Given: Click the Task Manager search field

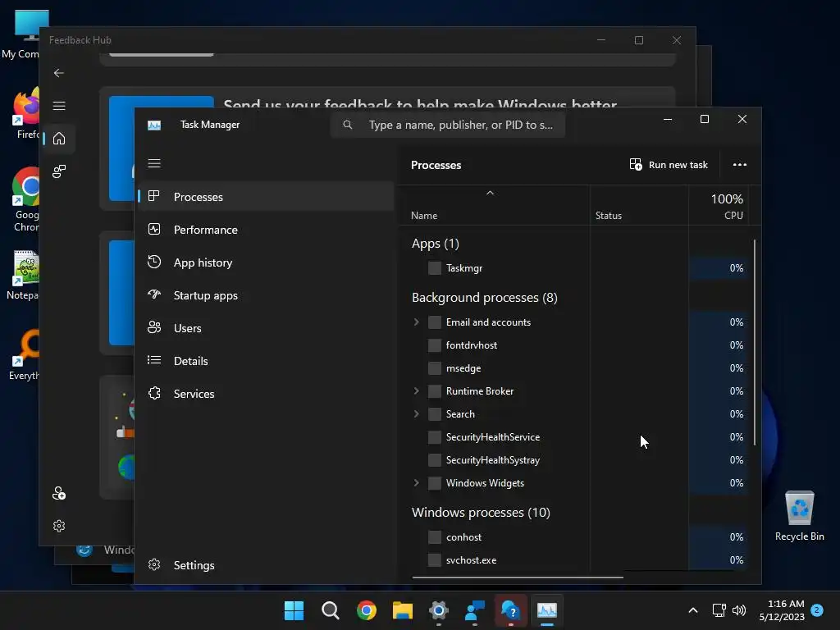Looking at the screenshot, I should pyautogui.click(x=448, y=125).
